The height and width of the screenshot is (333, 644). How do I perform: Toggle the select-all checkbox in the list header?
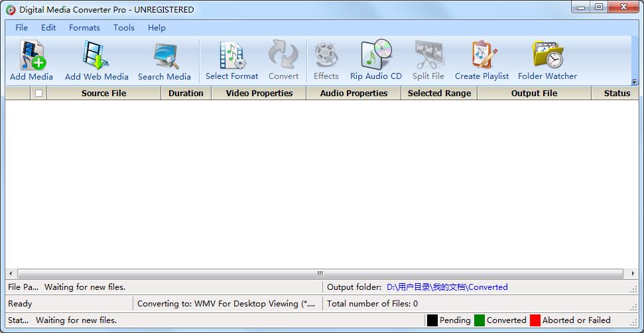pyautogui.click(x=38, y=94)
